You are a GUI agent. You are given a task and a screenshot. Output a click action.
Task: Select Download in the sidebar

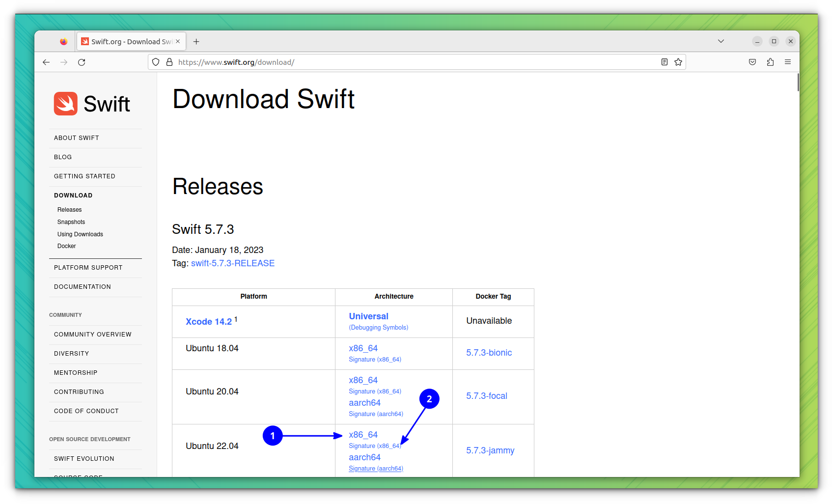pyautogui.click(x=73, y=196)
